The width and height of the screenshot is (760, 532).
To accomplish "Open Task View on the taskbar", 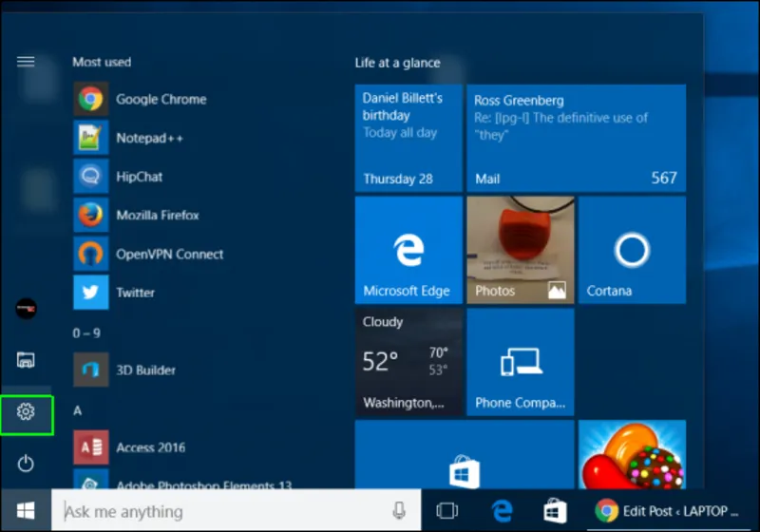I will pyautogui.click(x=446, y=511).
